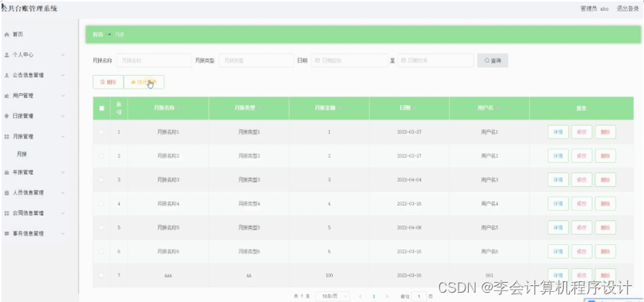Sort table by 用户名 column arrows
The width and height of the screenshot is (644, 302).
click(498, 108)
